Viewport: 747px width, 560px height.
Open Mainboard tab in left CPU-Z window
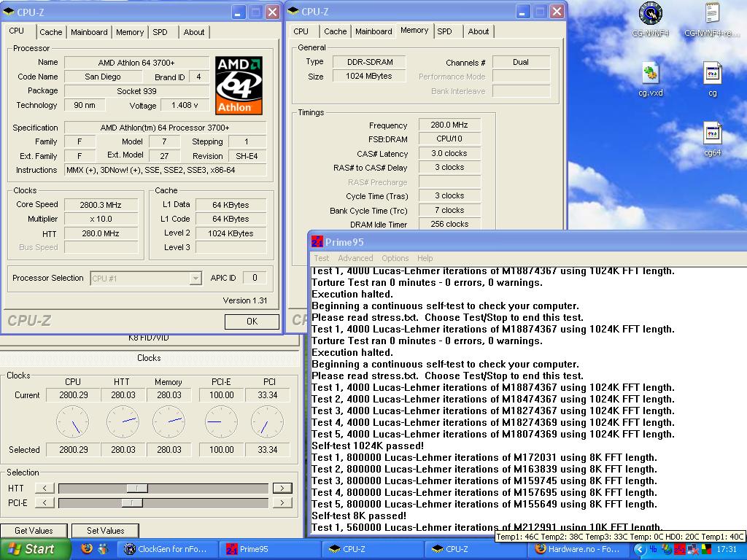pyautogui.click(x=89, y=32)
